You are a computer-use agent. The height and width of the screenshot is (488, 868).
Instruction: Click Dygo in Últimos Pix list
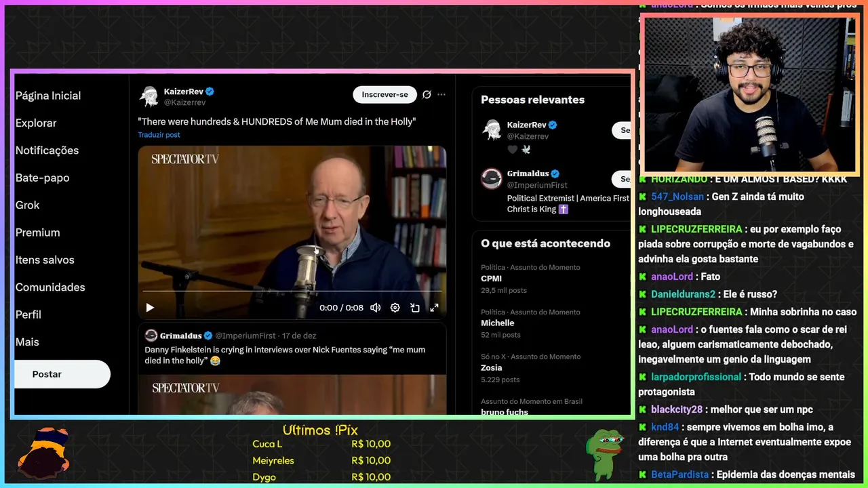[x=264, y=477]
